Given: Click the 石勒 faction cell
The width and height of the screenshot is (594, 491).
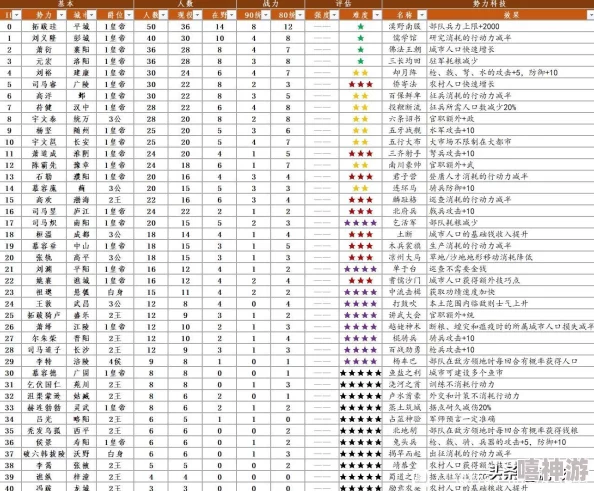Looking at the screenshot, I should (x=44, y=177).
